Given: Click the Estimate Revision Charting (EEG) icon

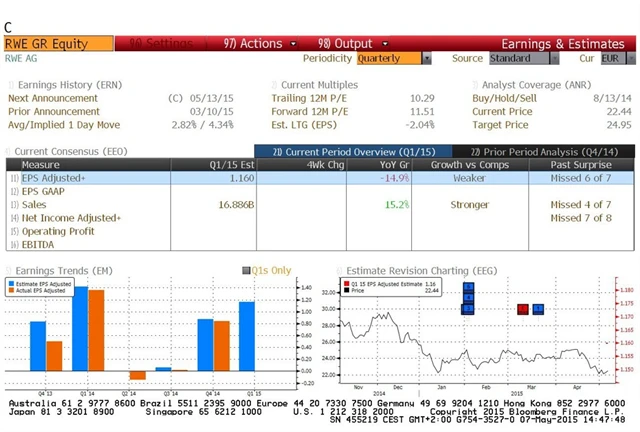Looking at the screenshot, I should pos(340,270).
